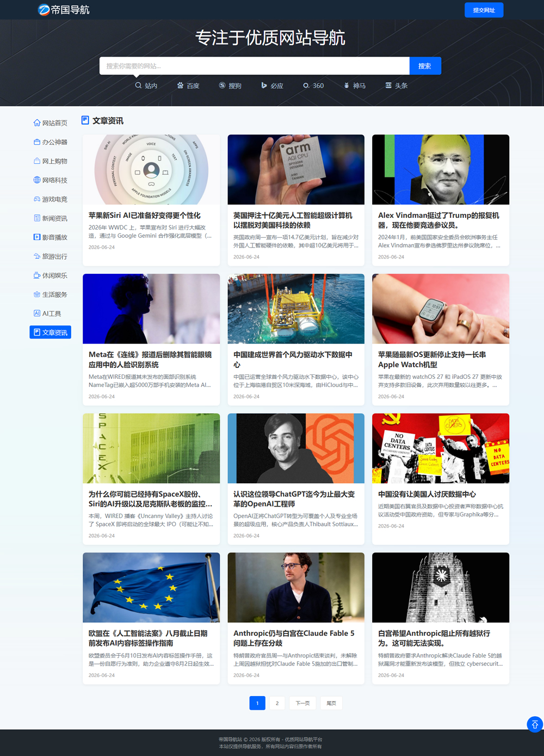Click the 办公神器 briefcase icon
The width and height of the screenshot is (544, 756).
coord(37,142)
